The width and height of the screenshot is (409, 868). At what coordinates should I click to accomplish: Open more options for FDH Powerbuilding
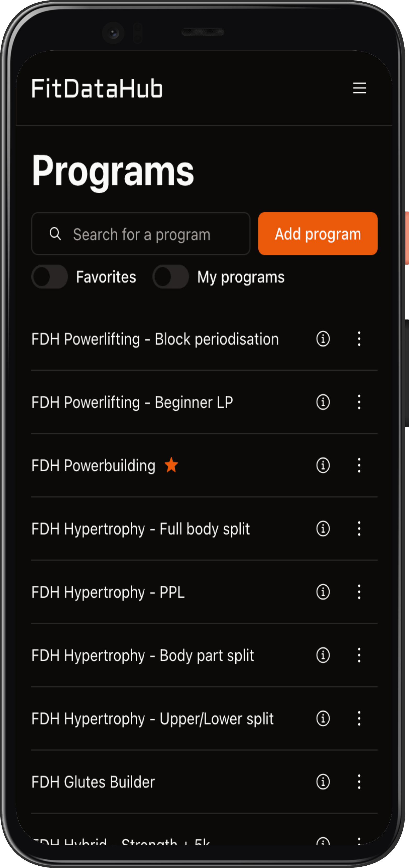pos(359,465)
